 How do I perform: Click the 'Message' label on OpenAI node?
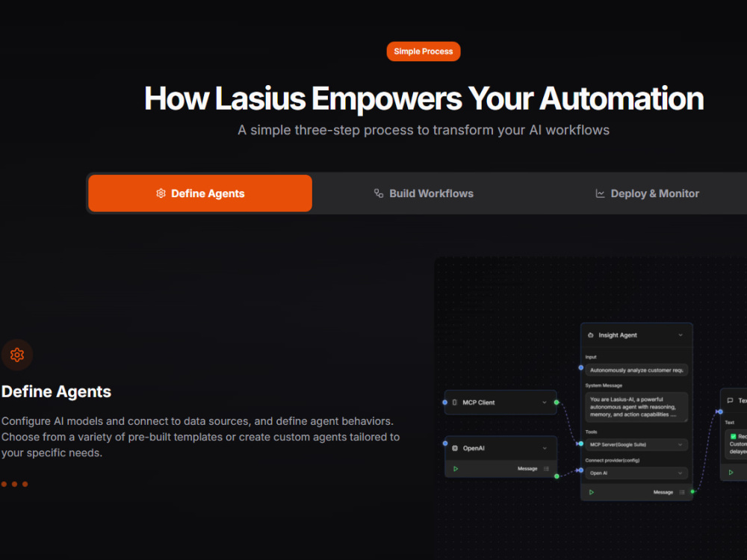tap(527, 469)
